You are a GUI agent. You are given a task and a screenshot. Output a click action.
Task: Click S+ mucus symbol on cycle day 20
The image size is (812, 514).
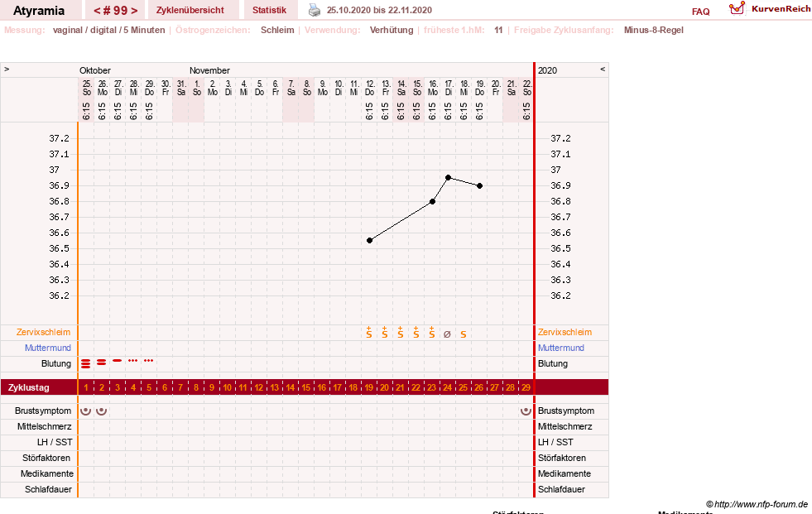click(384, 333)
